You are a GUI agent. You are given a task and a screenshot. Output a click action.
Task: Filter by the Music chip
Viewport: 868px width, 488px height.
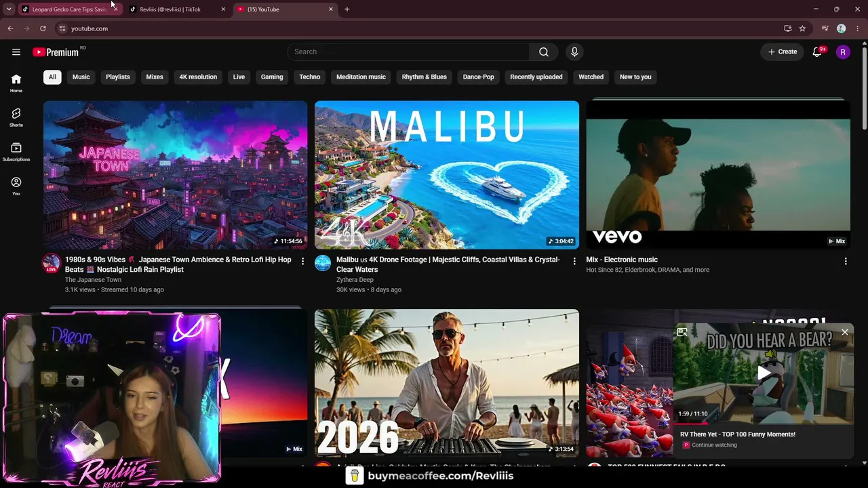point(81,77)
